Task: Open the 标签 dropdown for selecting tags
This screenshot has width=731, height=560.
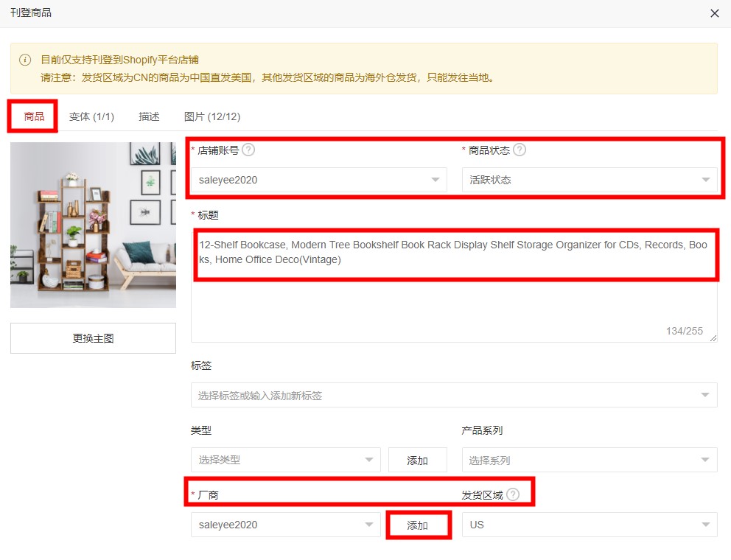Action: (454, 395)
